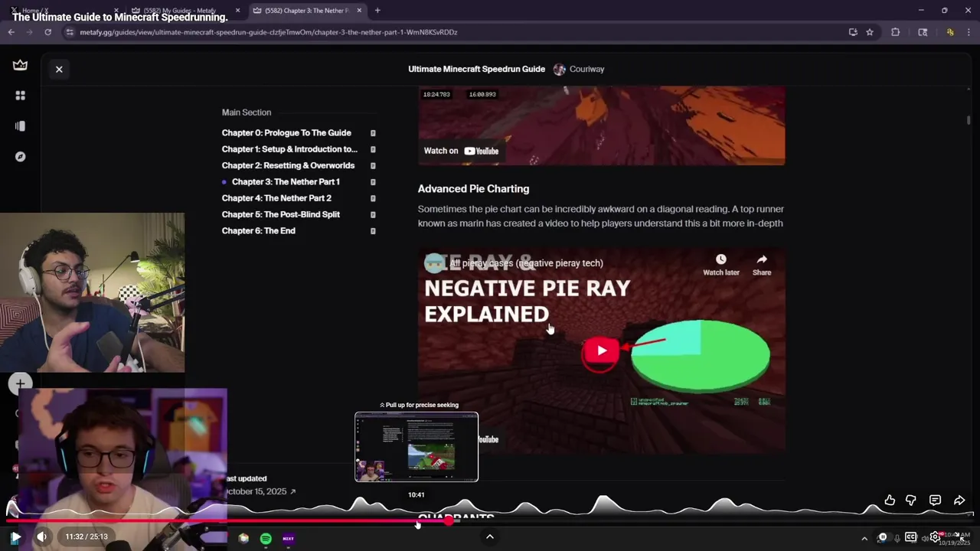Viewport: 980px width, 551px height.
Task: Bookmark the page with the star icon
Action: pos(870,32)
